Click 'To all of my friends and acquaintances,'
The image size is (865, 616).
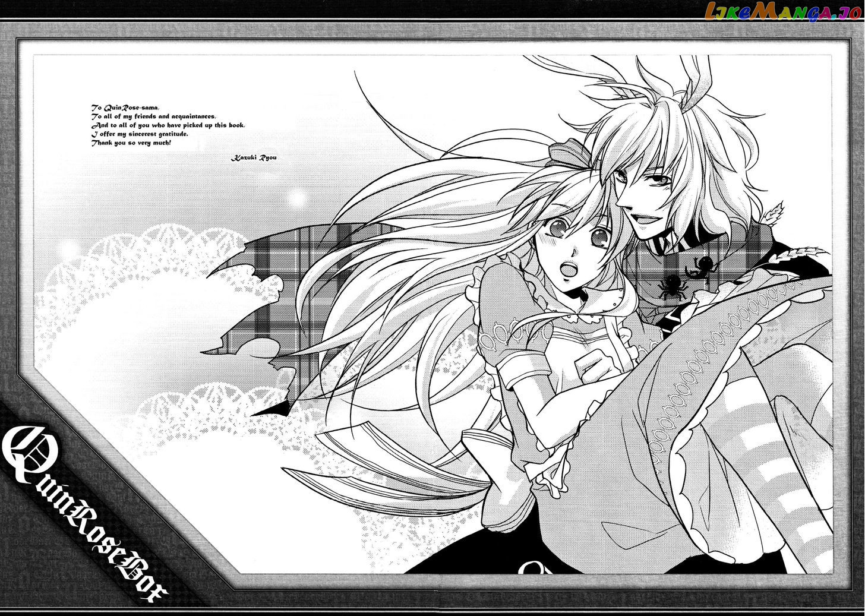point(153,116)
